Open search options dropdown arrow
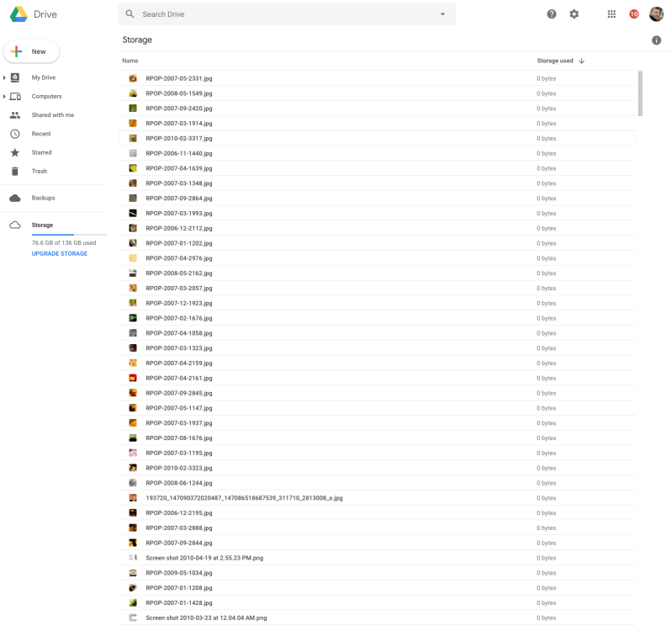The image size is (672, 626). pyautogui.click(x=443, y=14)
